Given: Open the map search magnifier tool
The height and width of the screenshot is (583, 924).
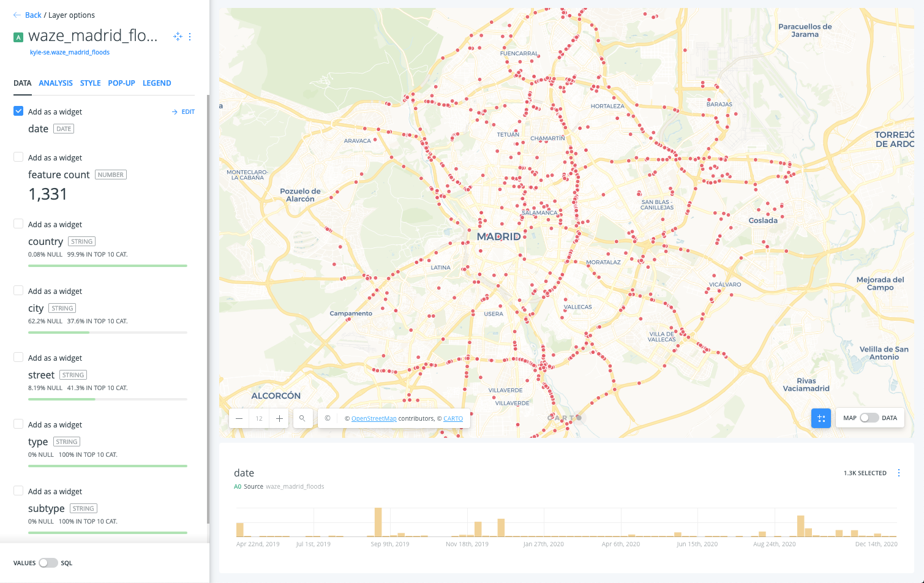Looking at the screenshot, I should pyautogui.click(x=302, y=418).
